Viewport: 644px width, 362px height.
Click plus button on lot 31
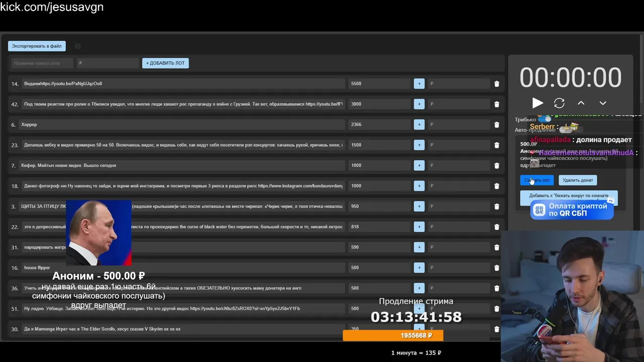click(x=419, y=247)
